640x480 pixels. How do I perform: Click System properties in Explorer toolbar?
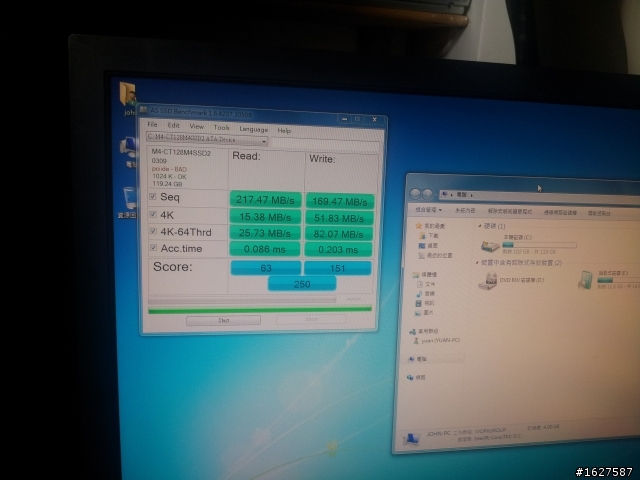pos(465,210)
